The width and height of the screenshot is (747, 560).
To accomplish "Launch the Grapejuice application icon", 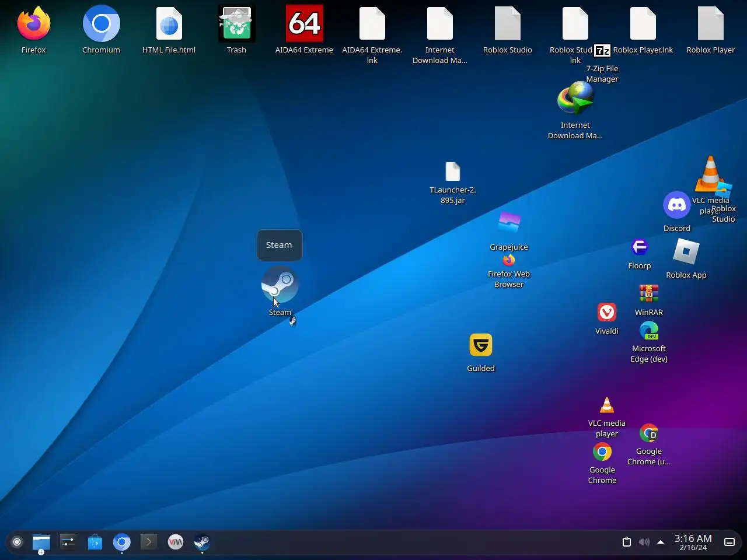I will click(x=509, y=222).
